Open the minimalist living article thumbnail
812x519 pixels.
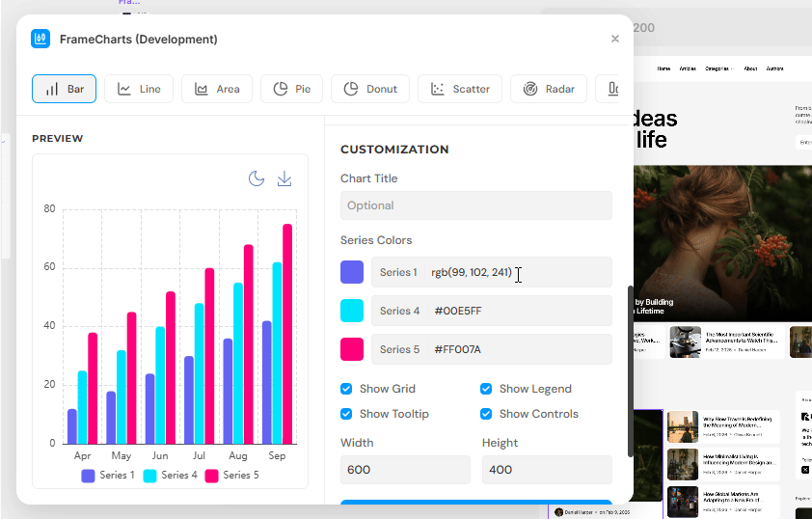click(683, 465)
